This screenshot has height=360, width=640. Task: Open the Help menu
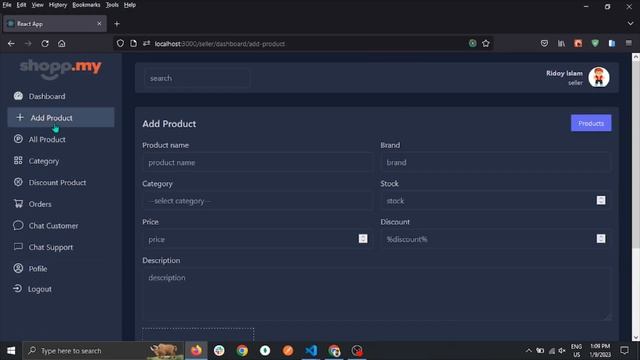point(130,5)
